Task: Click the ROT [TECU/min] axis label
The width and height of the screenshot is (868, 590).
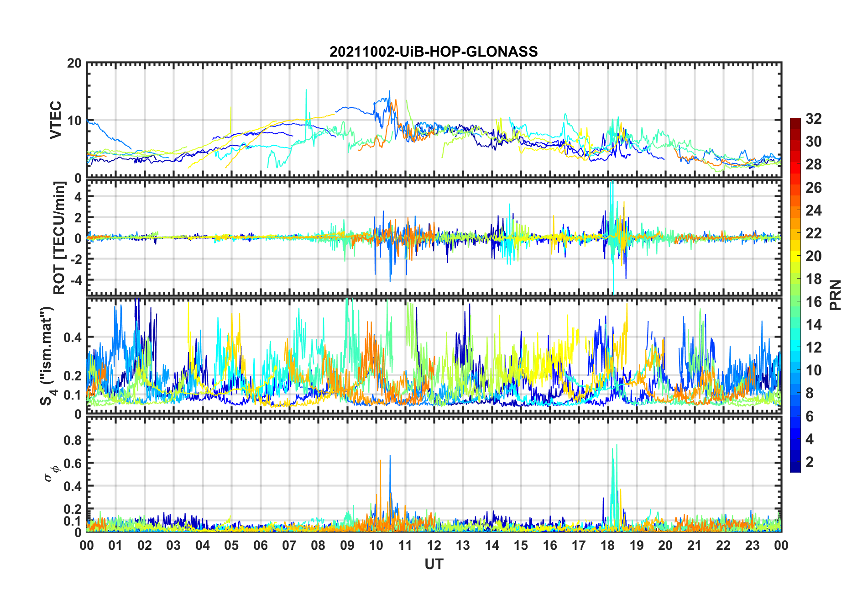Action: [59, 238]
